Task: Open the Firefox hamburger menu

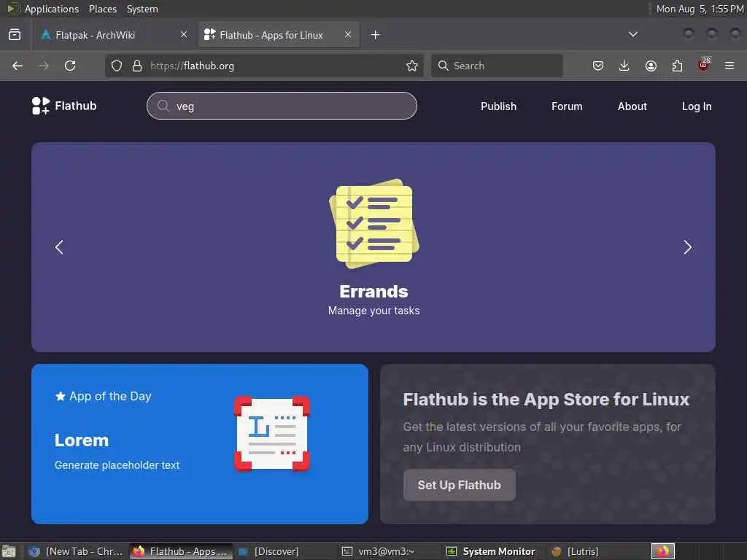Action: pyautogui.click(x=729, y=66)
